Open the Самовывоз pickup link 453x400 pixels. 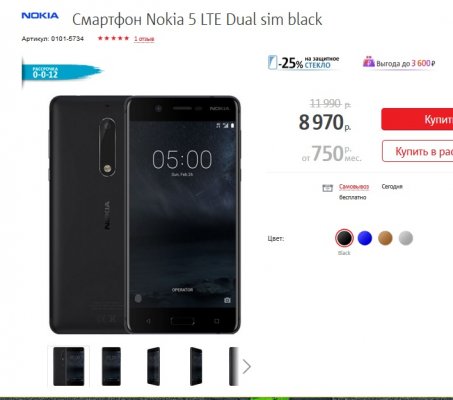pos(354,187)
